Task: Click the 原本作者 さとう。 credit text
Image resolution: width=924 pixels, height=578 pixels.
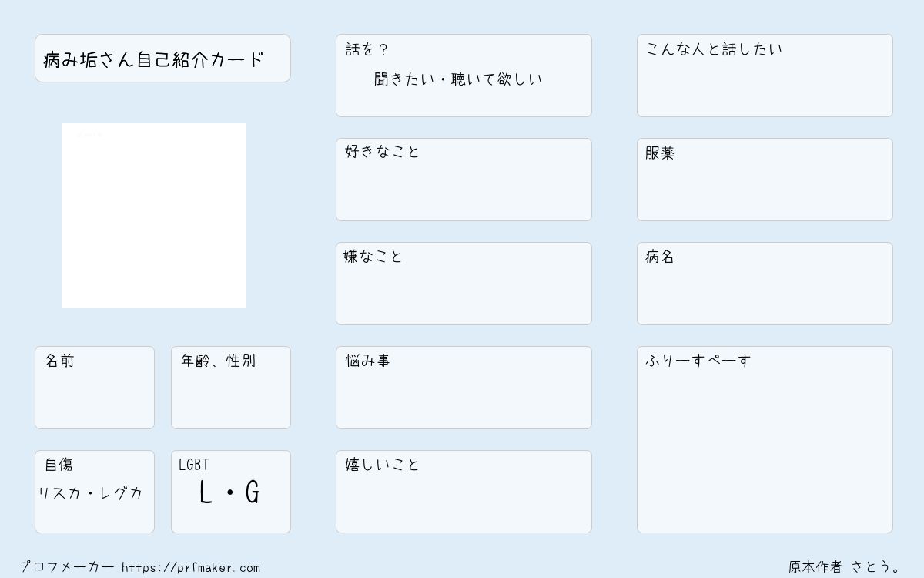Action: [x=845, y=567]
